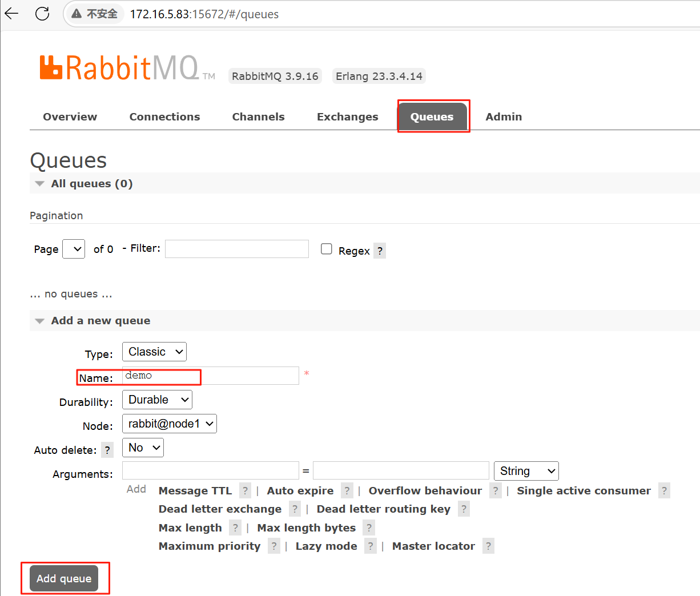Focus the argument key input field
Viewport: 700px width, 596px height.
coord(211,470)
